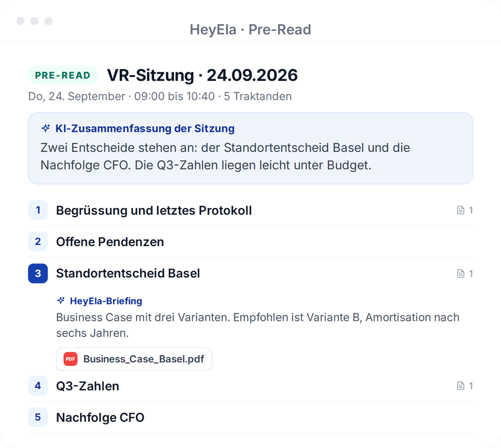
Task: Click the summary text about Zwei Entscheide
Action: (x=225, y=156)
